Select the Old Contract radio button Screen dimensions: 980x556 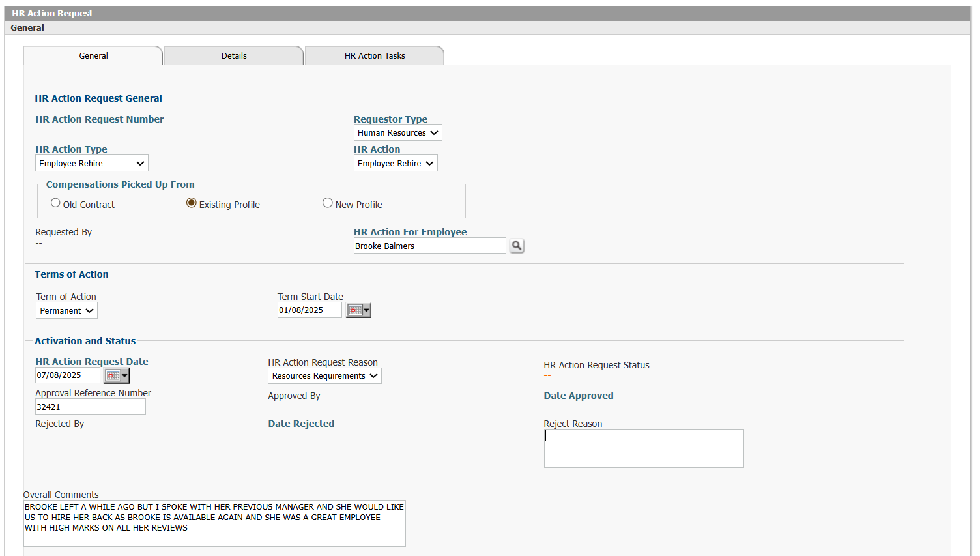click(x=55, y=203)
